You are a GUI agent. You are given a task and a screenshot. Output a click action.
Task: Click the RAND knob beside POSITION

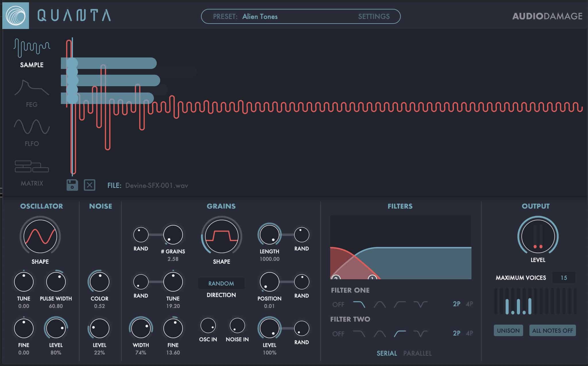click(x=301, y=282)
